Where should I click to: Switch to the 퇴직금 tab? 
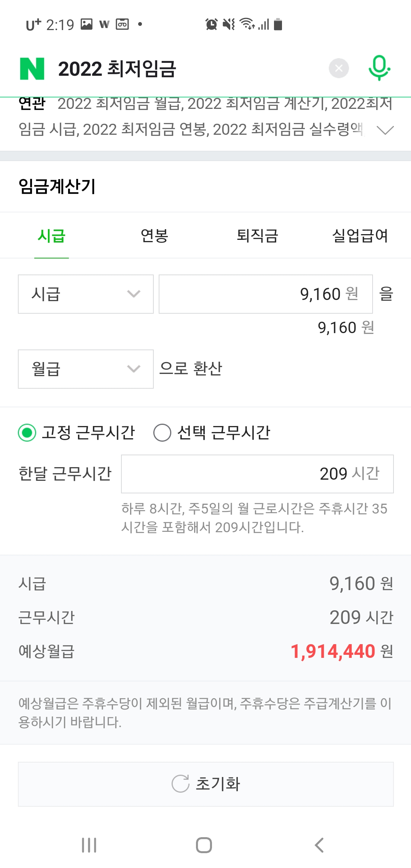258,236
